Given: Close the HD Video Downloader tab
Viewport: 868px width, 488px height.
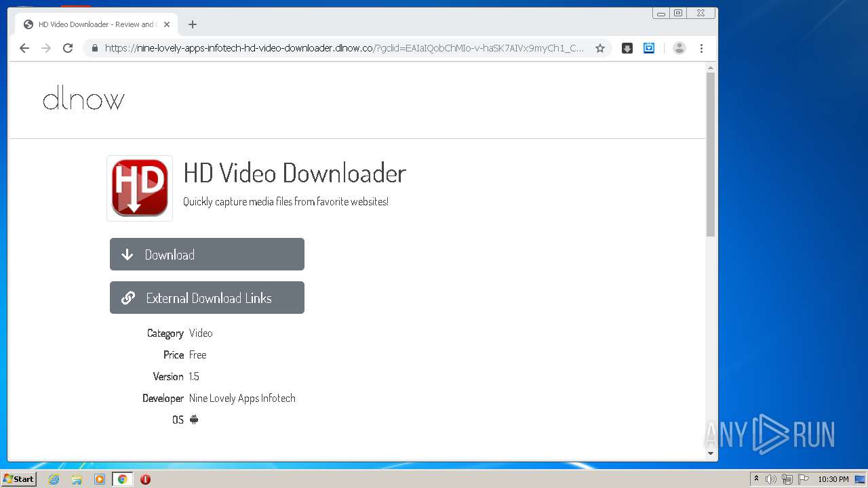Looking at the screenshot, I should [x=167, y=24].
